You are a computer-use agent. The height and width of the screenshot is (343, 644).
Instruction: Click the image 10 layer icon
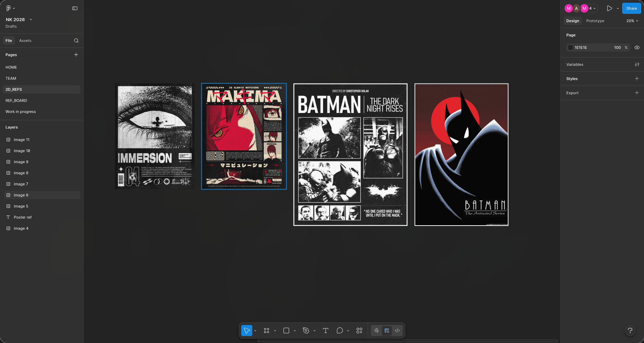click(x=8, y=151)
